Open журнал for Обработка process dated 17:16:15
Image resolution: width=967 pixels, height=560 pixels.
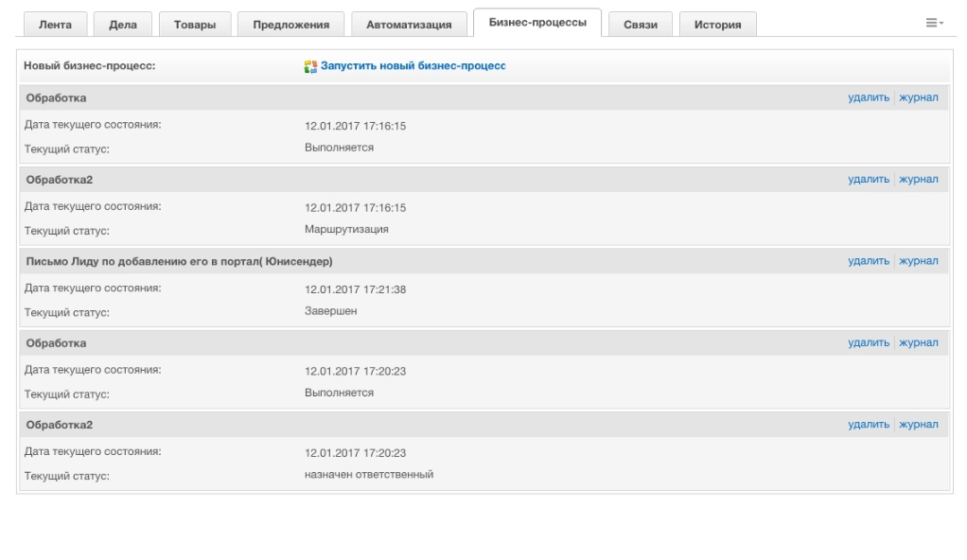[918, 97]
